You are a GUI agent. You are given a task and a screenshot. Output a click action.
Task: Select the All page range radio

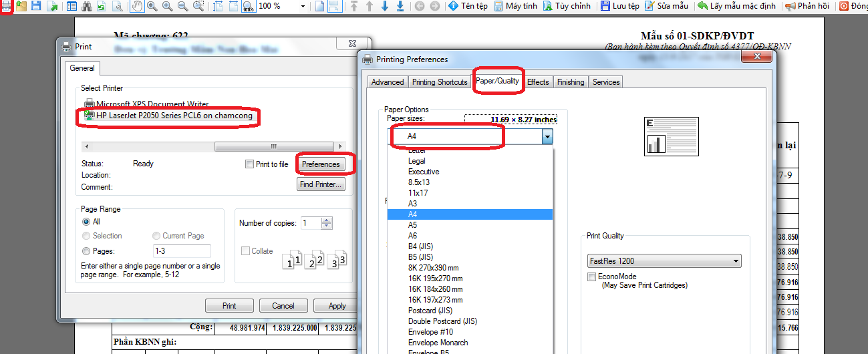point(86,222)
